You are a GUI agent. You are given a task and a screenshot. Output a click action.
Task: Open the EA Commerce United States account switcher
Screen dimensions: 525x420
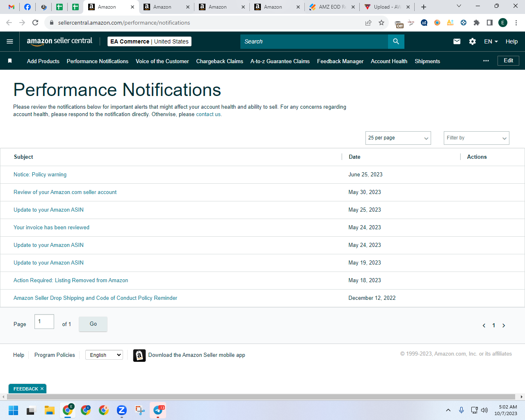150,41
